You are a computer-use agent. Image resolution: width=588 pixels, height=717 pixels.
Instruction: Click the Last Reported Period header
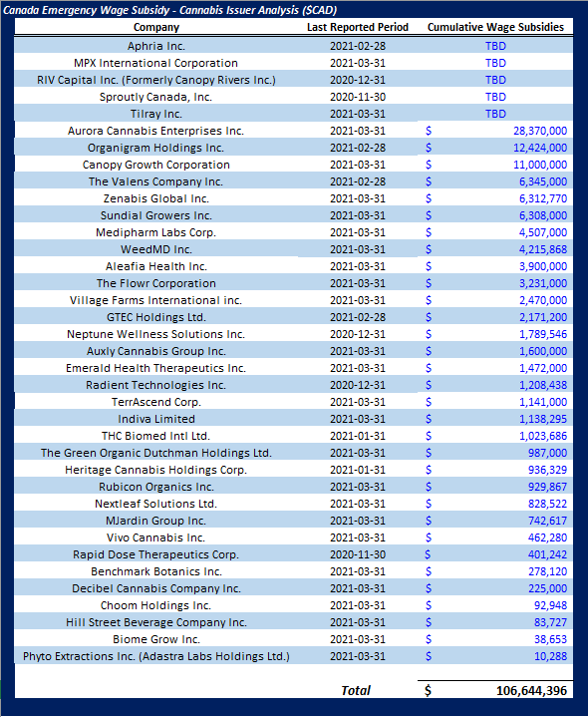coord(357,28)
